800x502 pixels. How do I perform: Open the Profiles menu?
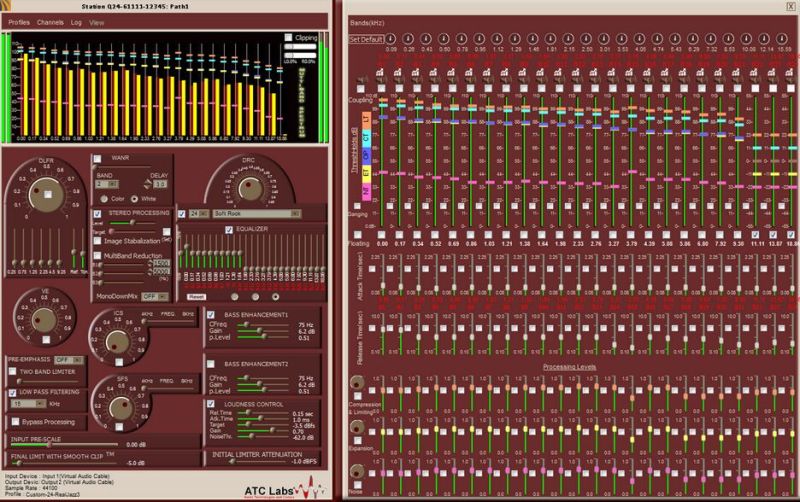(19, 21)
